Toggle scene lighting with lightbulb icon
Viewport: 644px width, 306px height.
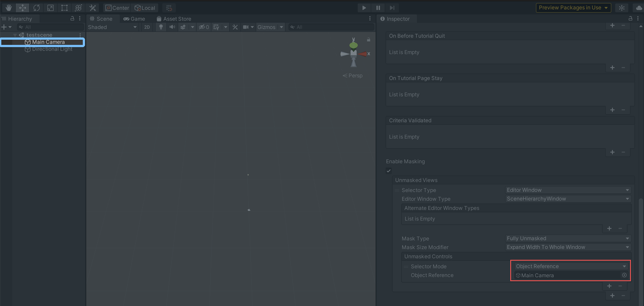161,27
